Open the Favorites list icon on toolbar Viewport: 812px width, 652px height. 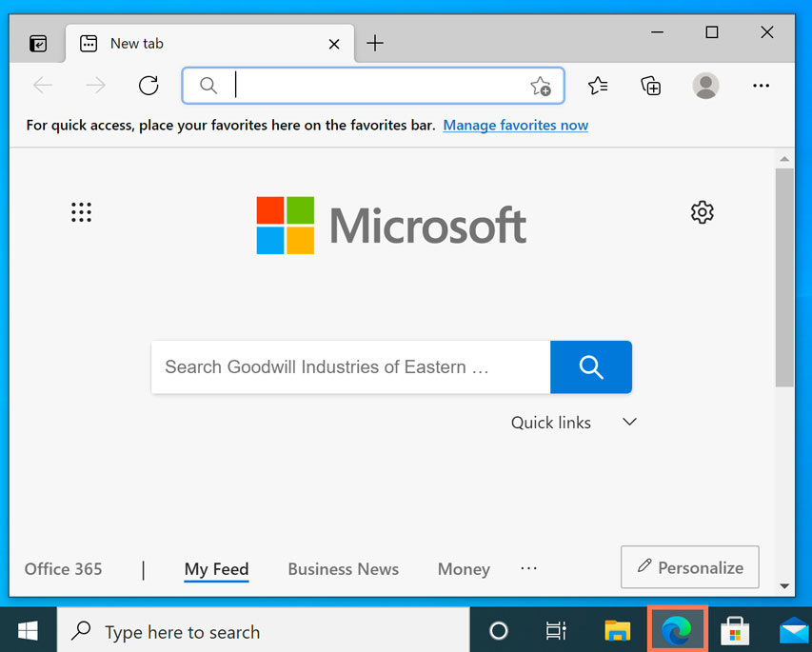click(x=598, y=86)
